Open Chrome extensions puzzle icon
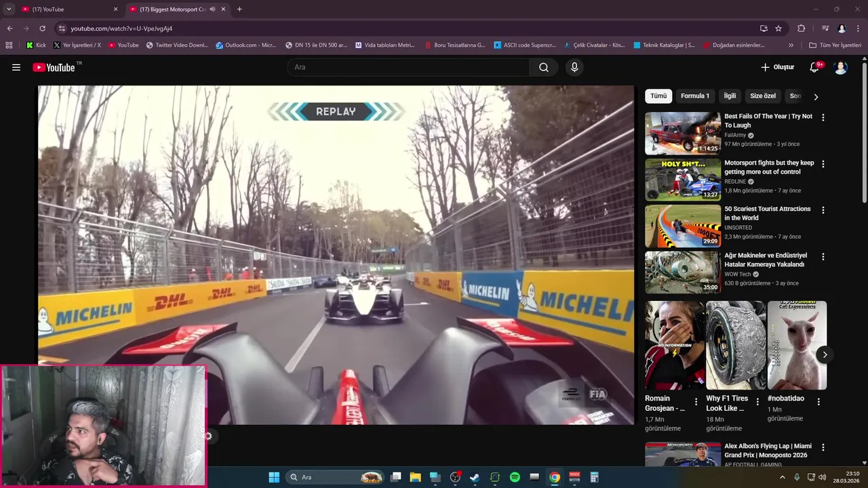Image resolution: width=868 pixels, height=488 pixels. 801,28
